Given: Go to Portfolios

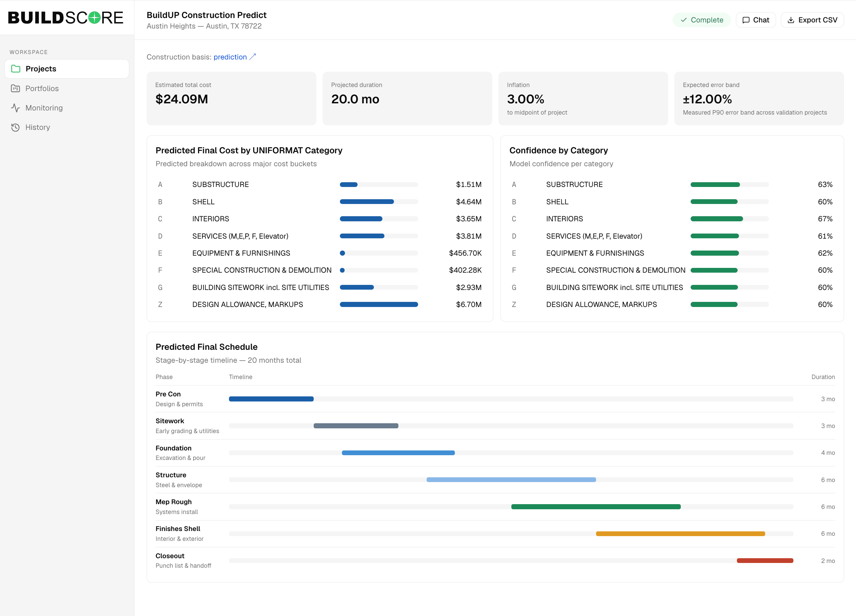Looking at the screenshot, I should (x=67, y=88).
